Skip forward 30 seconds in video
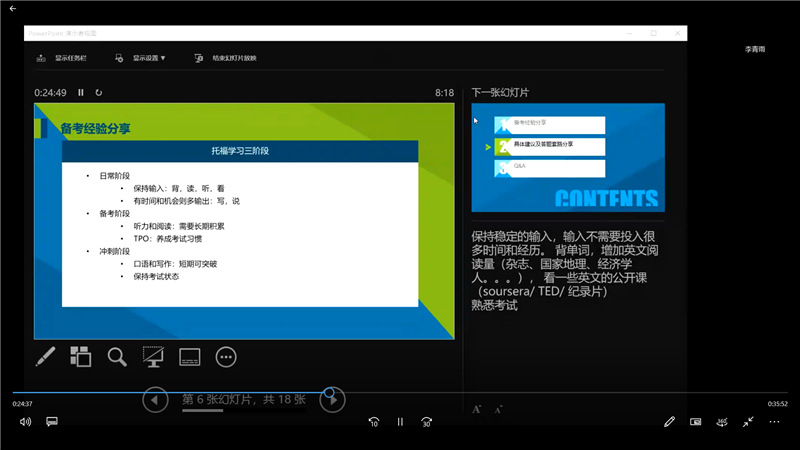The height and width of the screenshot is (450, 800). click(x=427, y=421)
